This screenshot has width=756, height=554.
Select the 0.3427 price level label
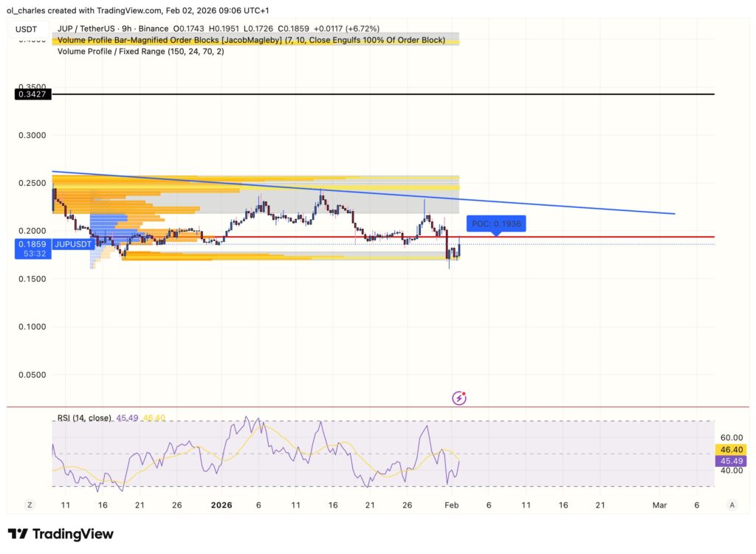tap(34, 94)
